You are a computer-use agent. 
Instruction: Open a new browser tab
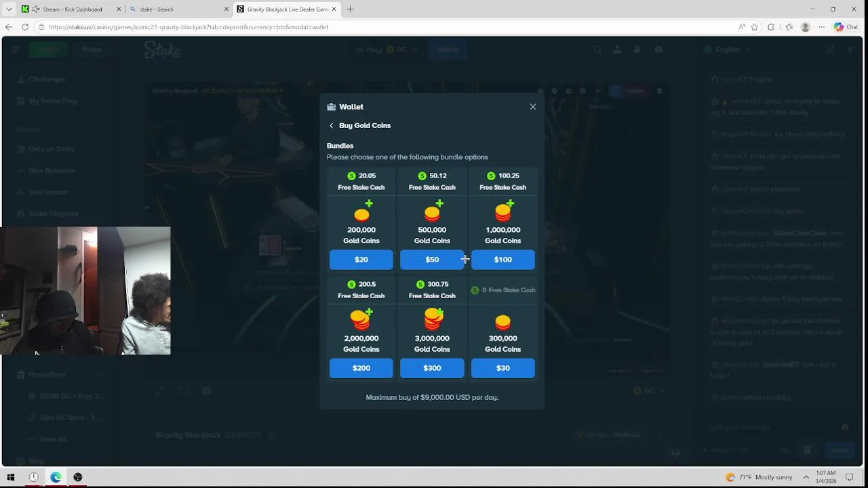coord(350,9)
